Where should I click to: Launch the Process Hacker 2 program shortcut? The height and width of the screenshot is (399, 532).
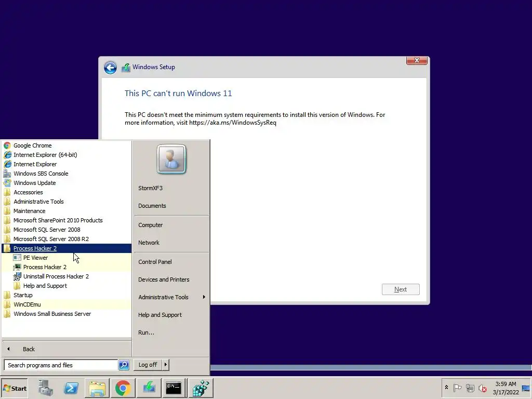66,267
